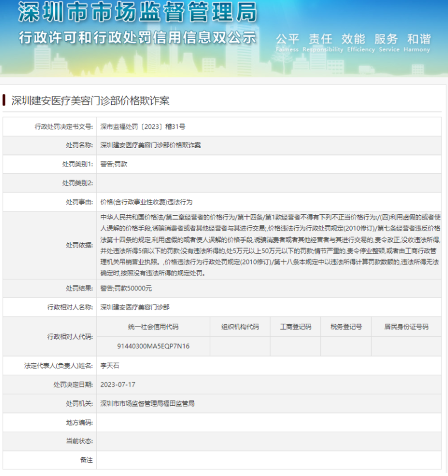
Task: Click the column header 组织机构代码
Action: [240, 327]
